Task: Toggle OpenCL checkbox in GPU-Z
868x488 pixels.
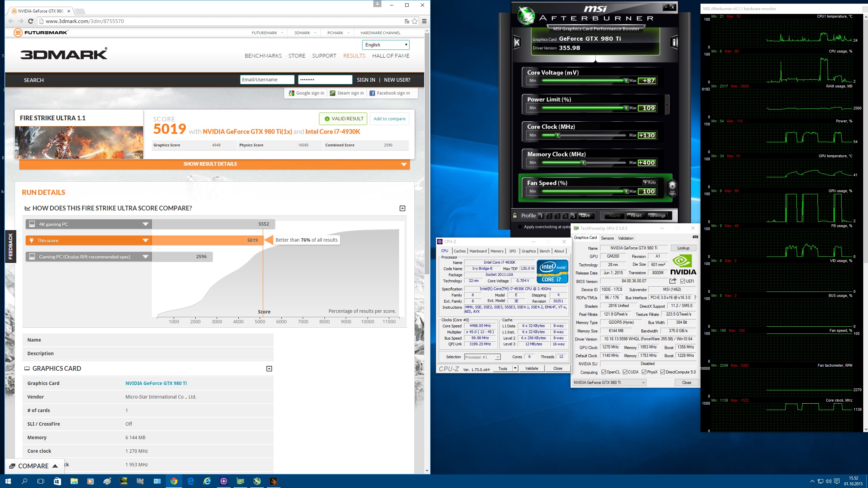Action: pos(604,372)
